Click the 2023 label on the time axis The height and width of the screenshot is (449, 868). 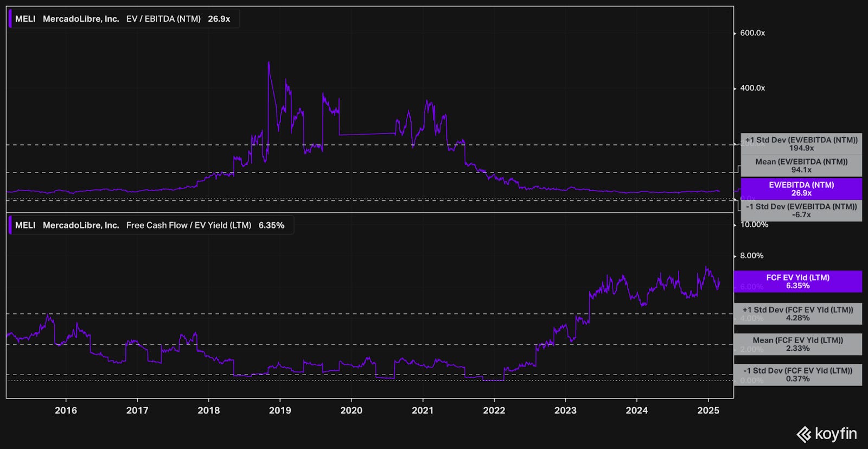[x=565, y=410]
